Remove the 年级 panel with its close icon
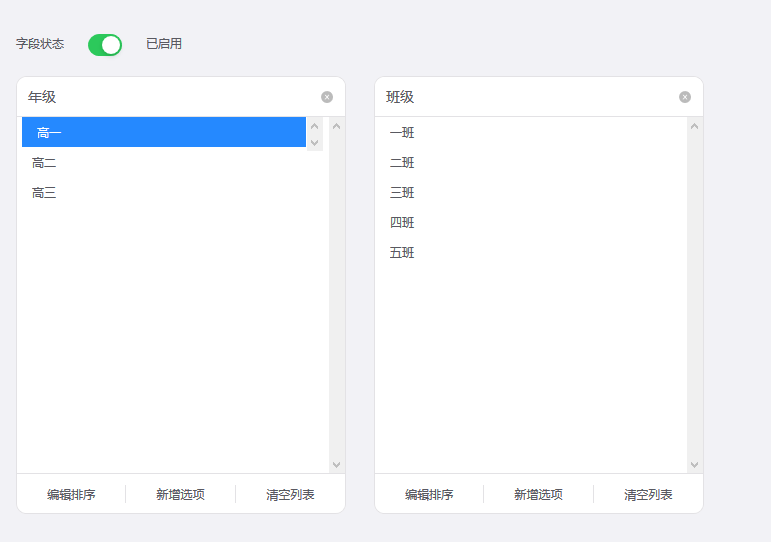Viewport: 771px width, 542px height. [327, 97]
